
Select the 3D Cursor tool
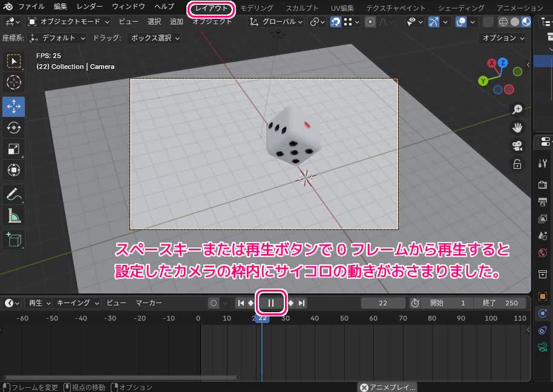[x=13, y=83]
